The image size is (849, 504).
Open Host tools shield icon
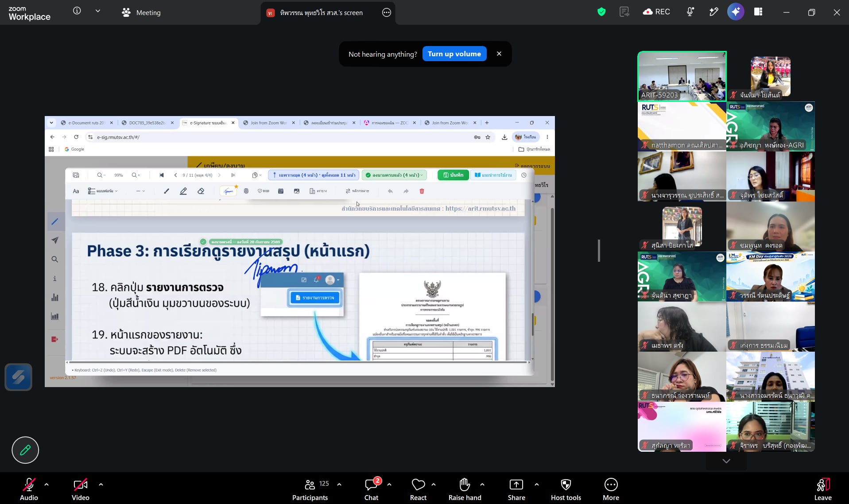click(x=566, y=489)
